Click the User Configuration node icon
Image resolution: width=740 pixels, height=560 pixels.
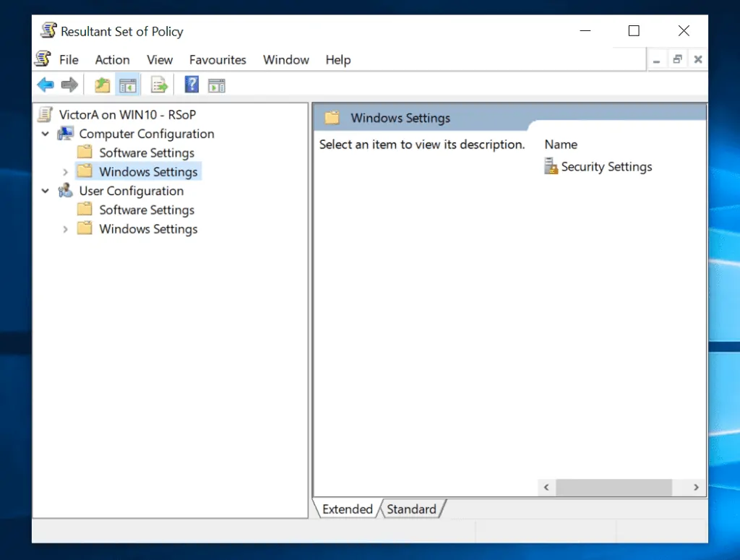[65, 191]
